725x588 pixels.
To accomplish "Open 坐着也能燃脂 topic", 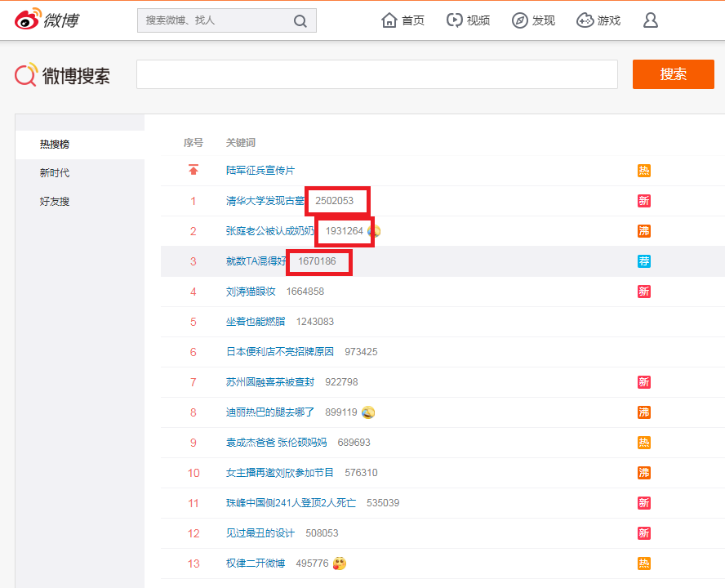I will [x=256, y=322].
